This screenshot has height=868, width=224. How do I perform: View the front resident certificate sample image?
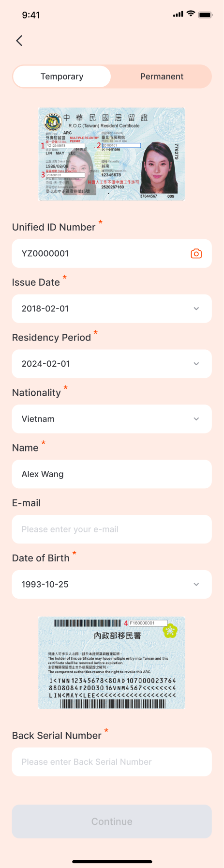tap(112, 154)
